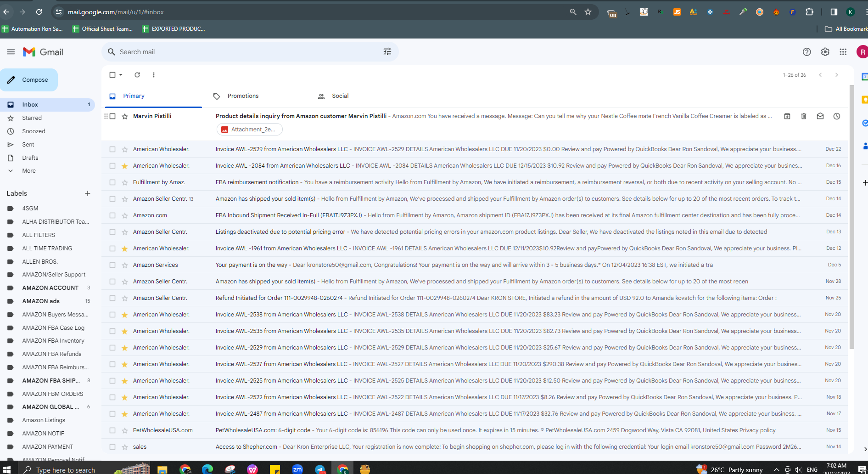868x474 pixels.
Task: Bookmark this tab star icon in address bar
Action: click(588, 12)
